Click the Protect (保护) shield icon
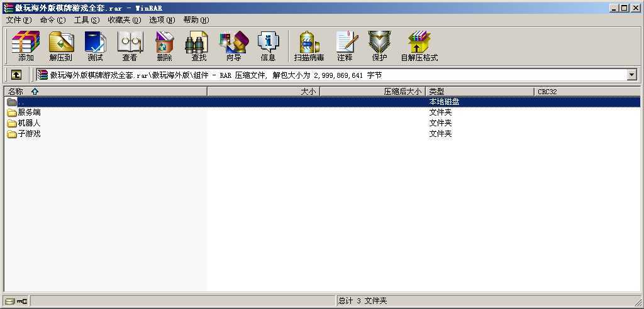Viewport: 644px width, 309px height. [x=379, y=46]
